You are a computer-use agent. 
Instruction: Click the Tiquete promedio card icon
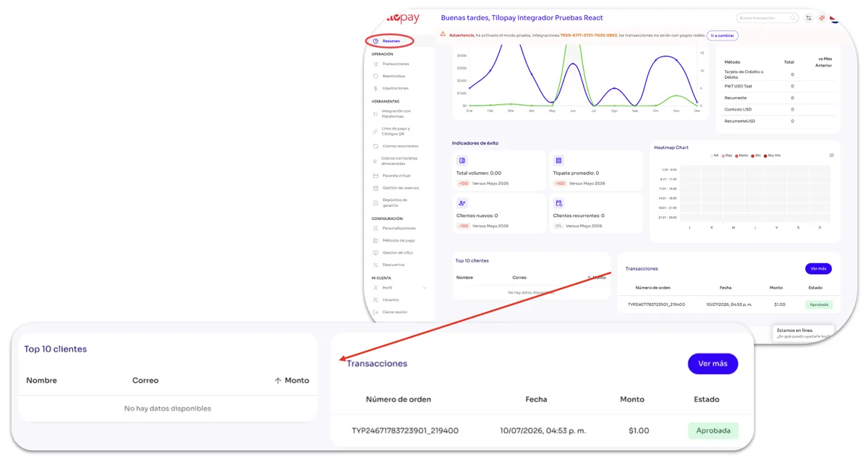558,161
